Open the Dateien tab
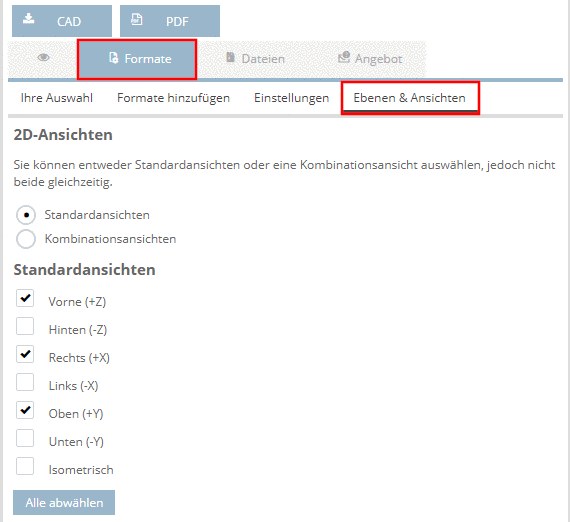 (x=256, y=59)
